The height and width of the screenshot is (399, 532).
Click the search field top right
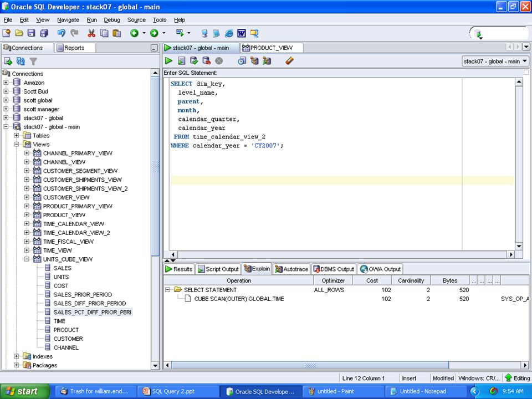click(x=504, y=33)
